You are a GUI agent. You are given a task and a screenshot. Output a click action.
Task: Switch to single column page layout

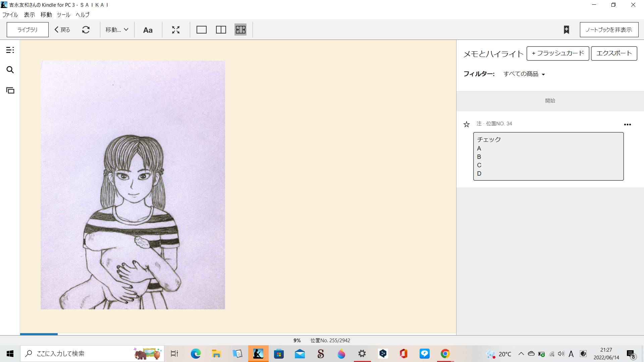coord(202,30)
